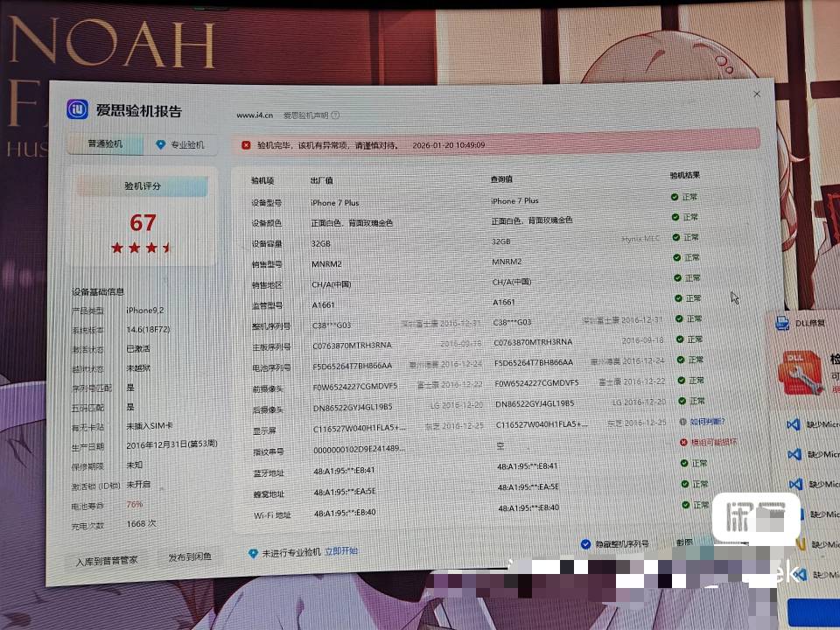Viewport: 840px width, 630px height.
Task: Click the DLL repair wrench icon
Action: [x=804, y=374]
